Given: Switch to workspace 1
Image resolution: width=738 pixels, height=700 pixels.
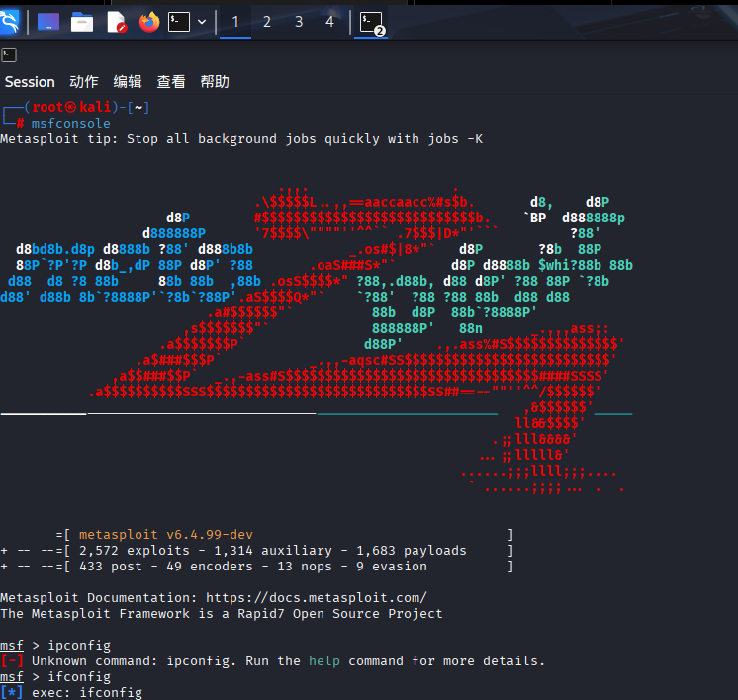Looking at the screenshot, I should tap(235, 22).
